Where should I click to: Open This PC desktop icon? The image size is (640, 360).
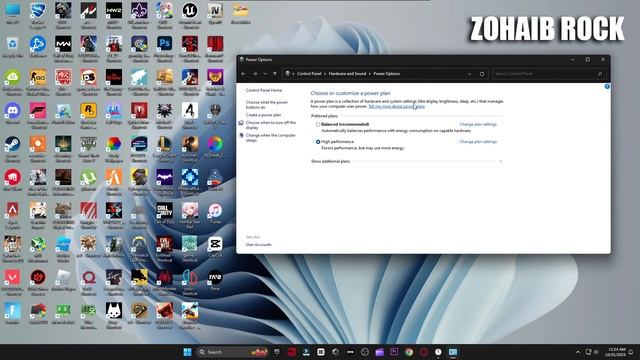(x=13, y=14)
